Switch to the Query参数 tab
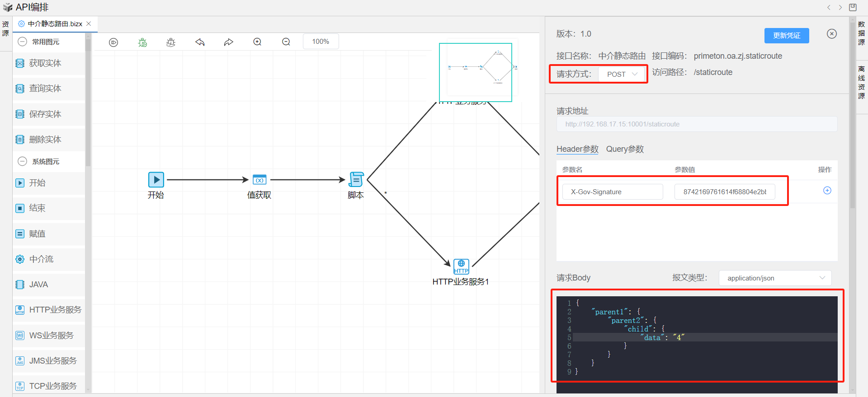The width and height of the screenshot is (868, 397). [x=625, y=149]
